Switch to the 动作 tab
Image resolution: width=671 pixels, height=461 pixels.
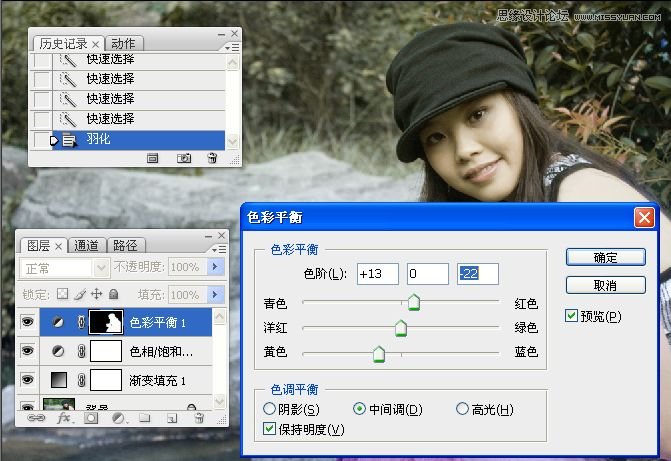(123, 43)
